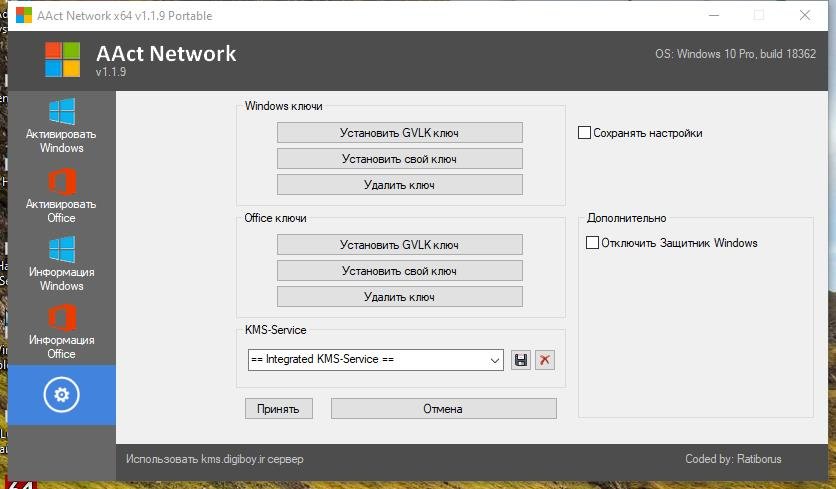Click Установить GVLK ключ under Office ключи
Screen dimensions: 836x489
click(399, 245)
